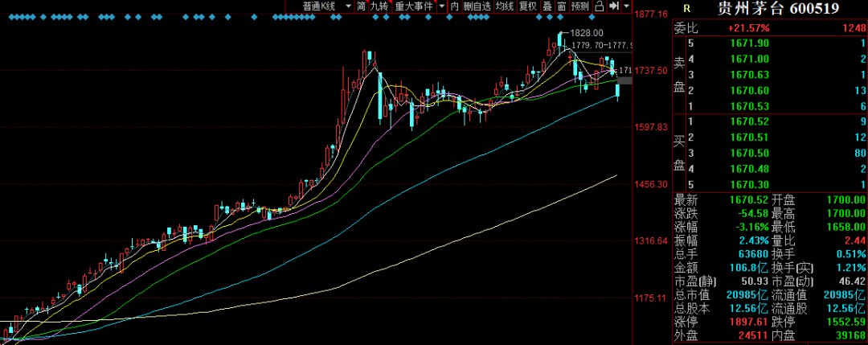This screenshot has width=868, height=345.
Task: Click the 预测 forecast button
Action: (580, 6)
